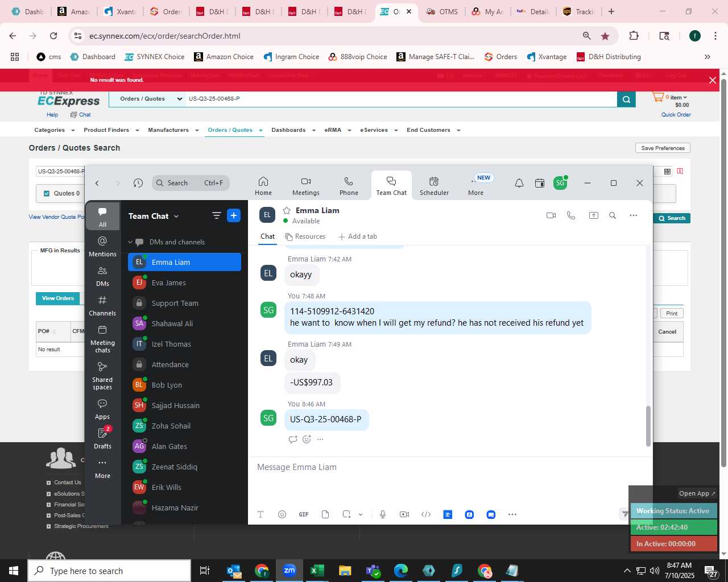This screenshot has width=728, height=582.
Task: Expand Contact Us in ECExpress footer
Action: 49,483
